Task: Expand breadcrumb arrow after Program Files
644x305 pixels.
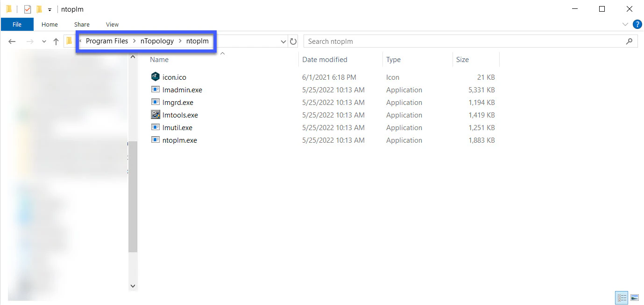Action: [134, 41]
